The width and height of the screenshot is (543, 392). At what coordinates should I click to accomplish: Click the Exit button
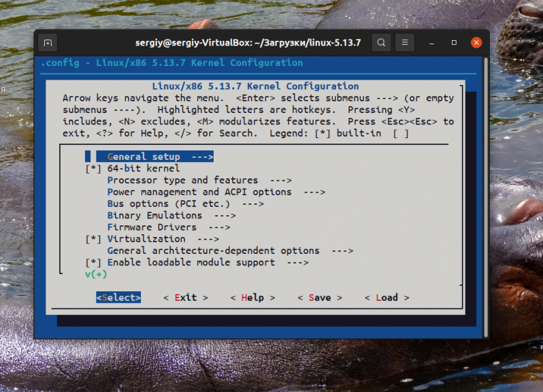[186, 297]
